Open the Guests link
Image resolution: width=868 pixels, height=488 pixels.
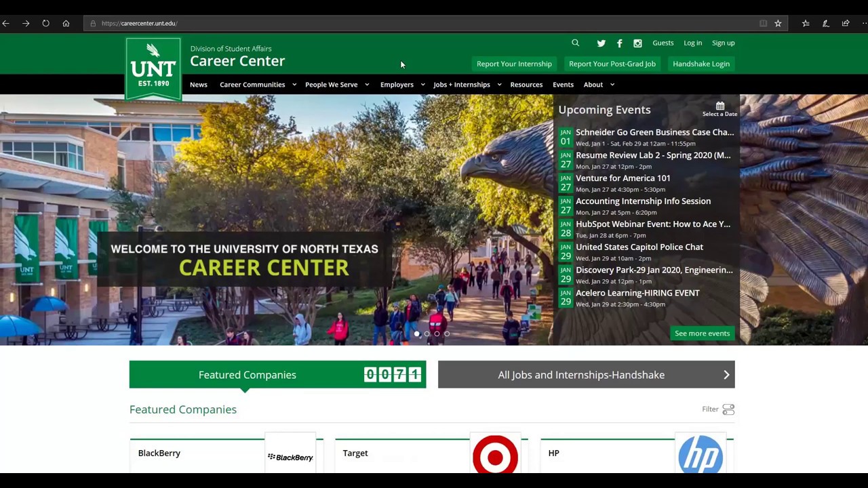(x=663, y=43)
